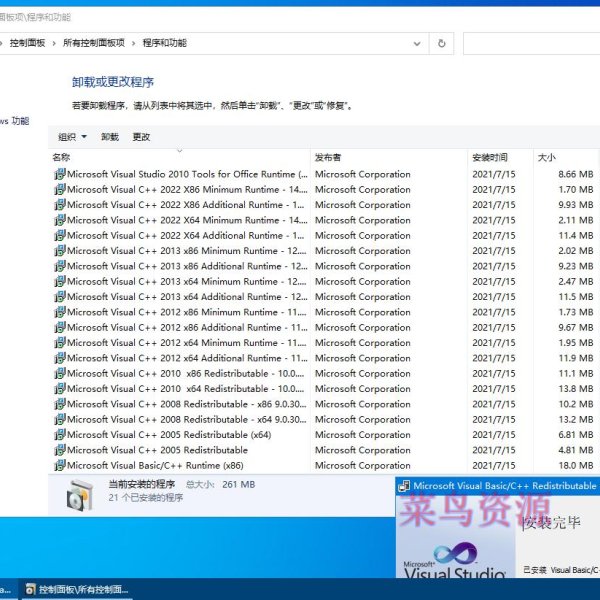Click the 21 个已安装的程序 text
The width and height of the screenshot is (600, 600).
click(146, 497)
